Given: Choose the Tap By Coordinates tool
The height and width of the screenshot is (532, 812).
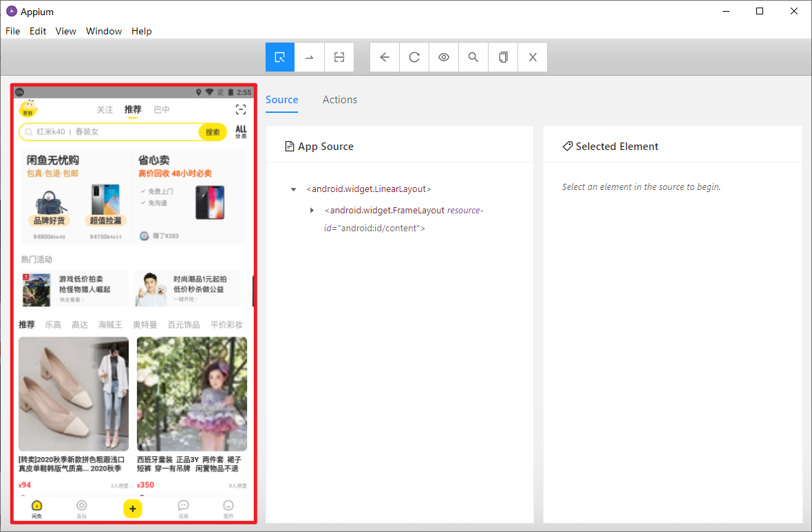Looking at the screenshot, I should tap(339, 57).
